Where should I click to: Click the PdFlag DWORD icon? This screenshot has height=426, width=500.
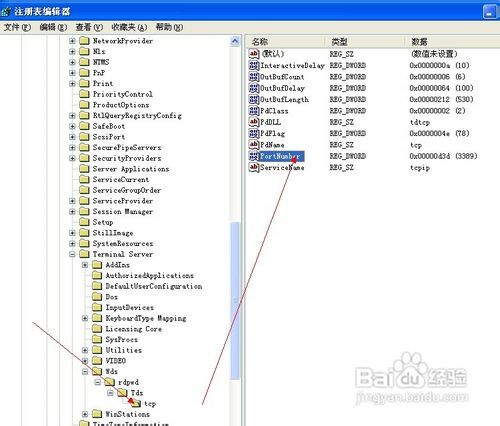tap(254, 133)
